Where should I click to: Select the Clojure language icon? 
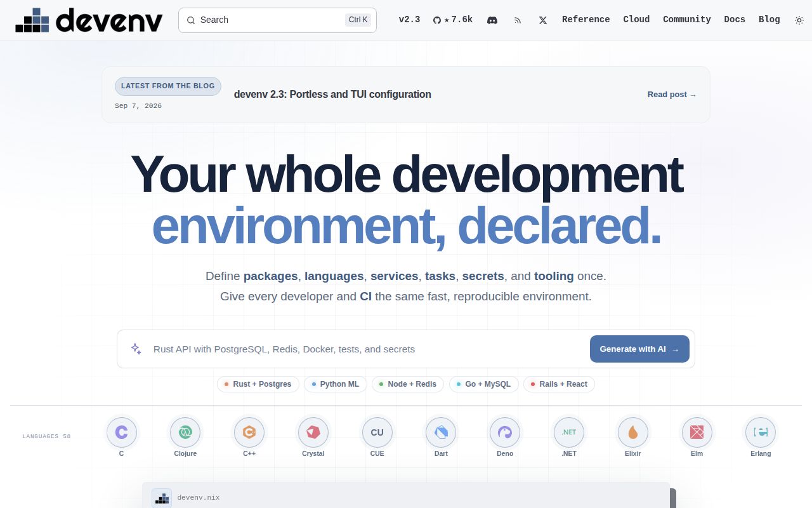click(185, 432)
